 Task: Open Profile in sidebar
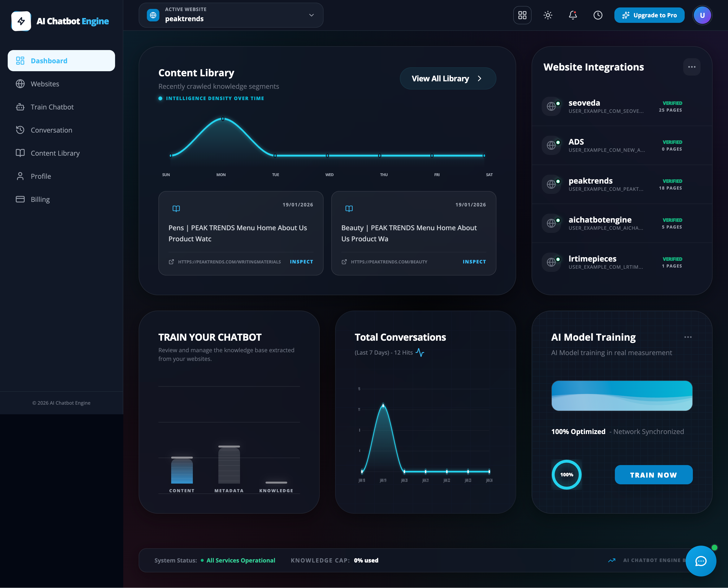[x=61, y=176]
